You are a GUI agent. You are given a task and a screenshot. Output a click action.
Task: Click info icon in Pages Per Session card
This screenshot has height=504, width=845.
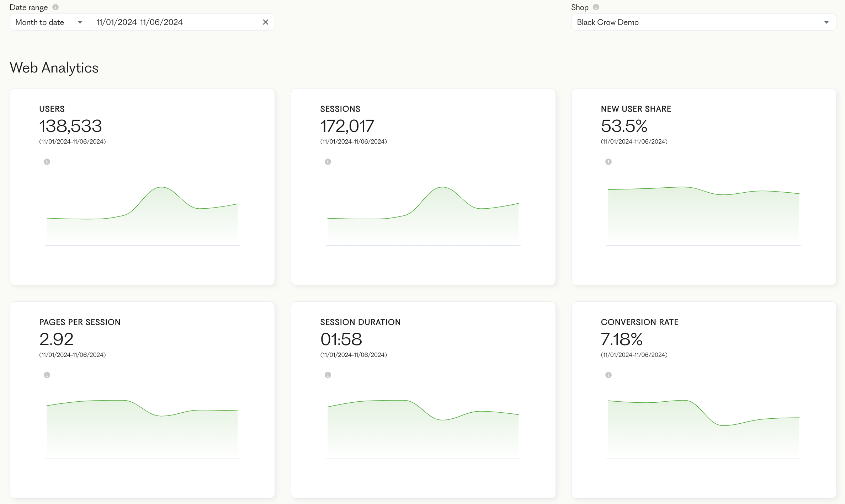[x=47, y=375]
